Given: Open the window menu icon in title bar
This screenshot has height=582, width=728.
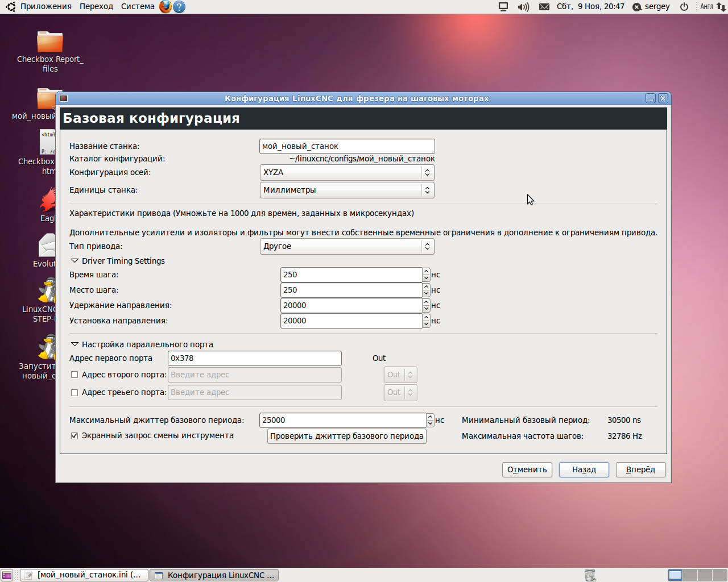Looking at the screenshot, I should click(64, 98).
